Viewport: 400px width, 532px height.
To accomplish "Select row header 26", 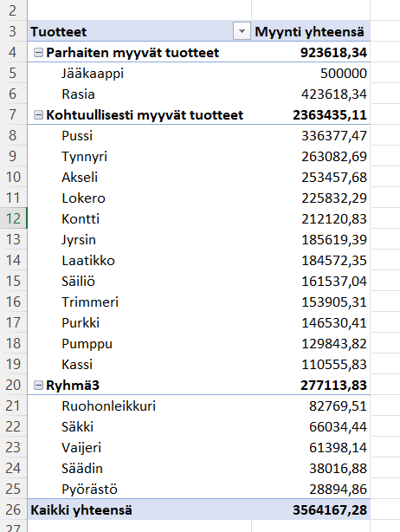I will (x=13, y=509).
